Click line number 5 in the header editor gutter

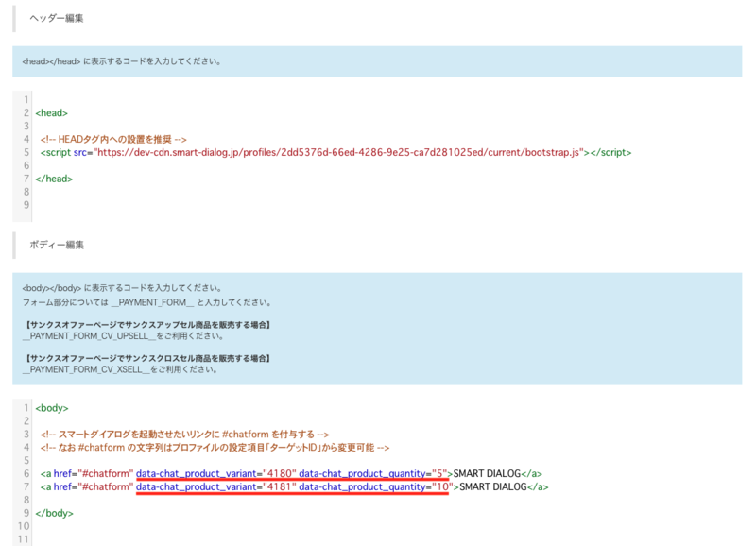click(x=26, y=152)
